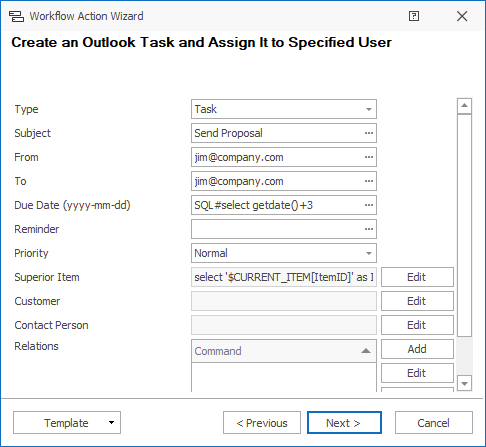Click the Superior Item query field
This screenshot has width=486, height=447.
tap(284, 277)
